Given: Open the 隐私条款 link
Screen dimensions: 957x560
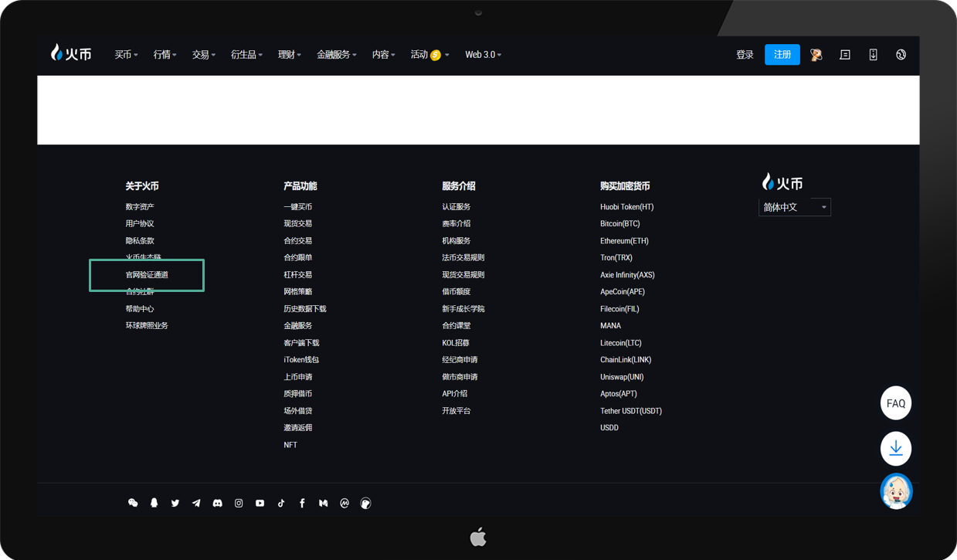Looking at the screenshot, I should [140, 241].
